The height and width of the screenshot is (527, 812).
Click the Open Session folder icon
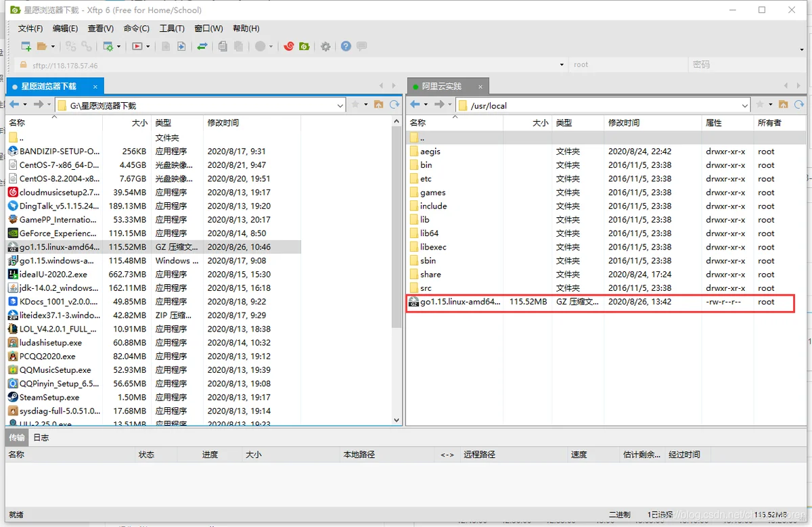(x=42, y=46)
